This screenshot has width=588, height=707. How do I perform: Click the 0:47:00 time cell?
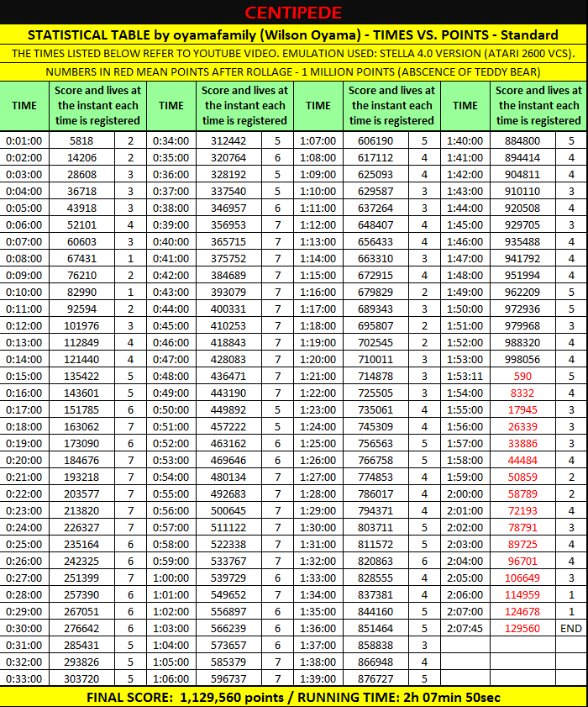pos(171,359)
